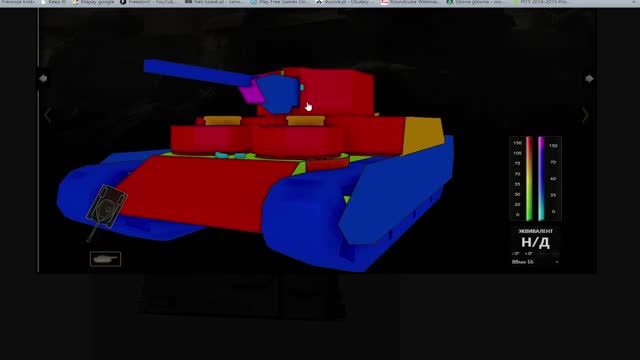Open the 88мм ББ shell dropdown
640x360 pixels.
coord(535,262)
